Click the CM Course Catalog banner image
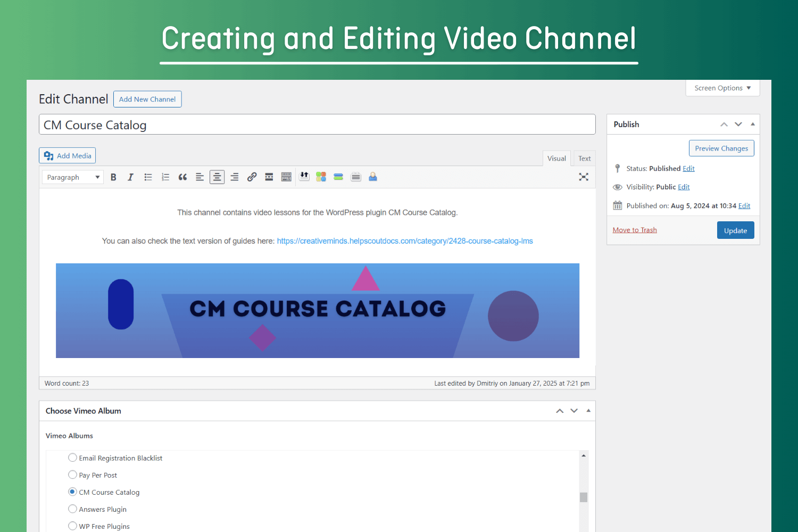 point(318,311)
